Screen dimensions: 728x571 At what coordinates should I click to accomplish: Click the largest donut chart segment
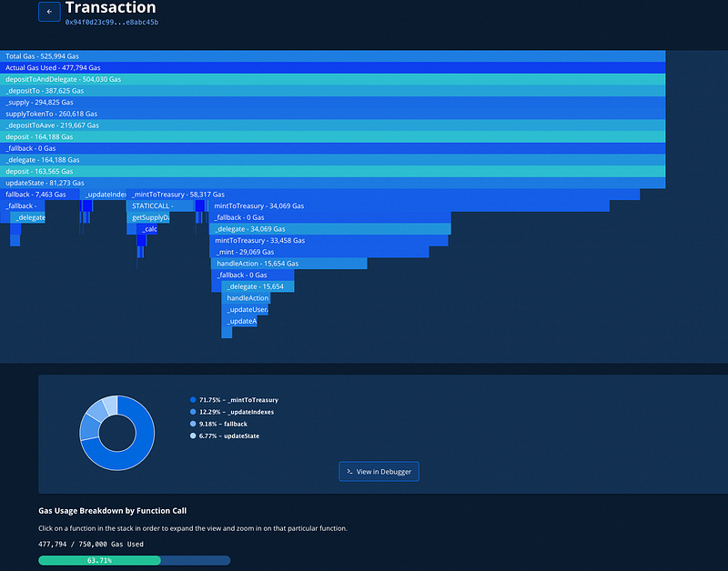click(x=137, y=450)
